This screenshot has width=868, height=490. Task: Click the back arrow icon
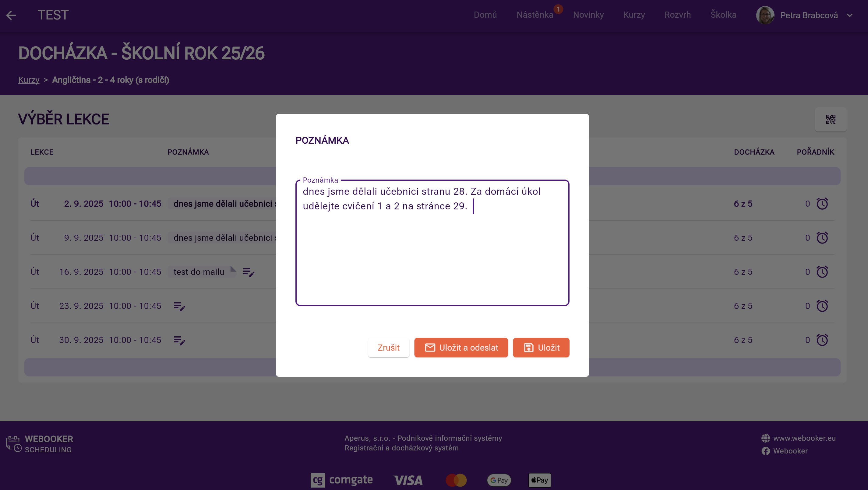[x=11, y=15]
